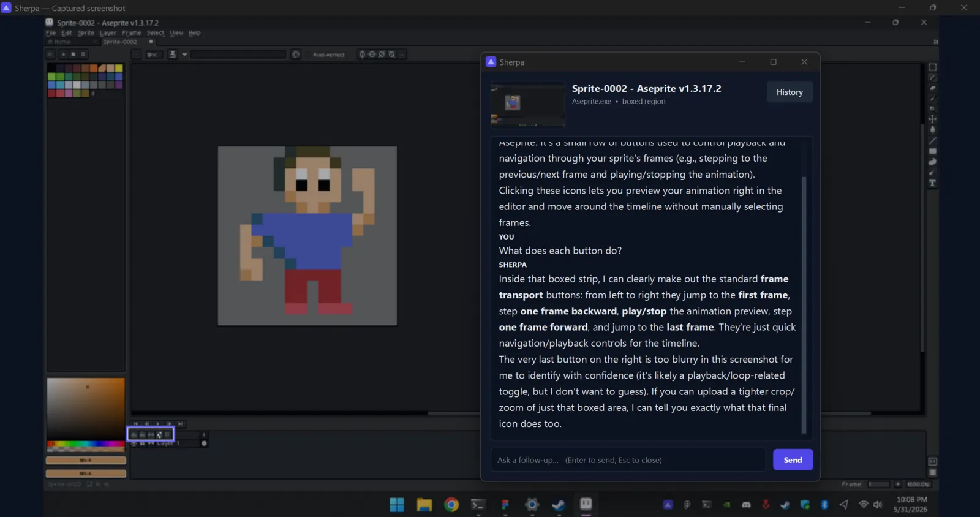Open File Explorer from the taskbar

point(424,505)
